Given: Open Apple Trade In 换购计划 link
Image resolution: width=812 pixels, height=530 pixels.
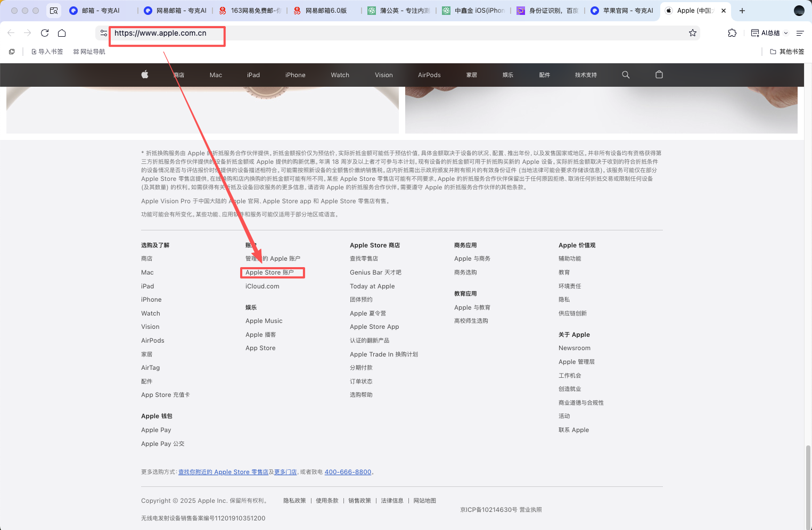Looking at the screenshot, I should [384, 354].
